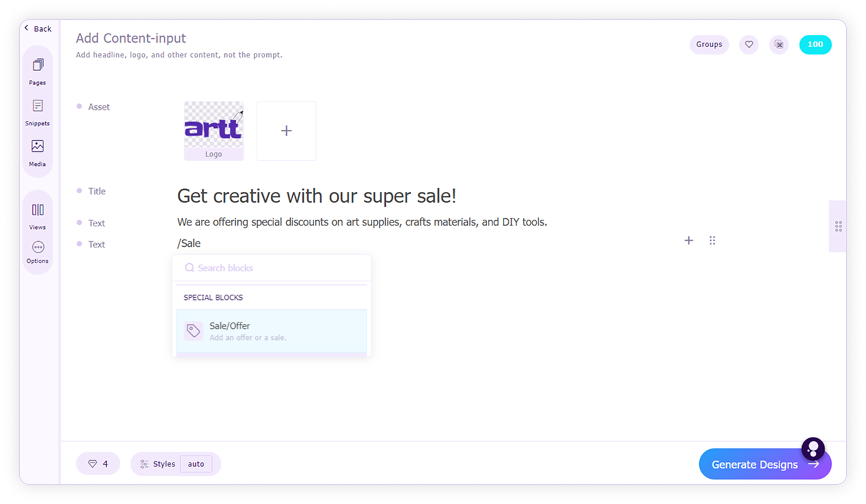Click the Asset row label
The image size is (866, 504).
pos(99,107)
